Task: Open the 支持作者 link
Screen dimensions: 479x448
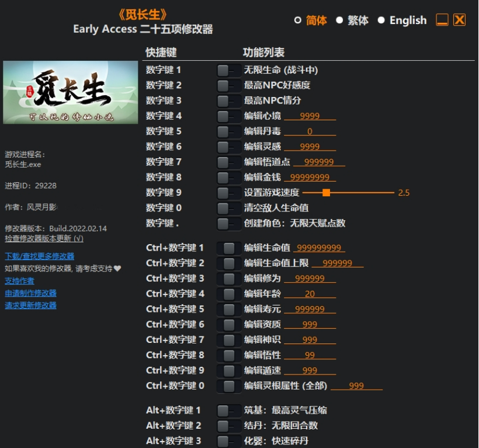Action: click(19, 280)
